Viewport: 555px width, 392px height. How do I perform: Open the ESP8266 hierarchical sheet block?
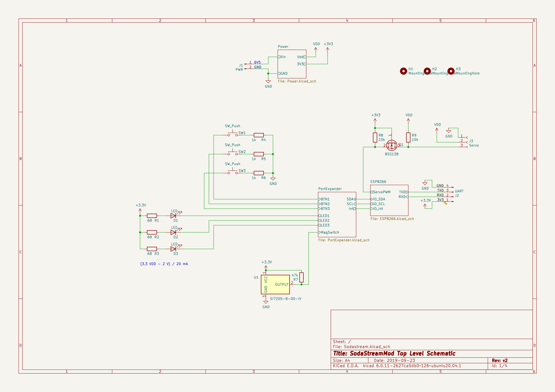click(389, 200)
